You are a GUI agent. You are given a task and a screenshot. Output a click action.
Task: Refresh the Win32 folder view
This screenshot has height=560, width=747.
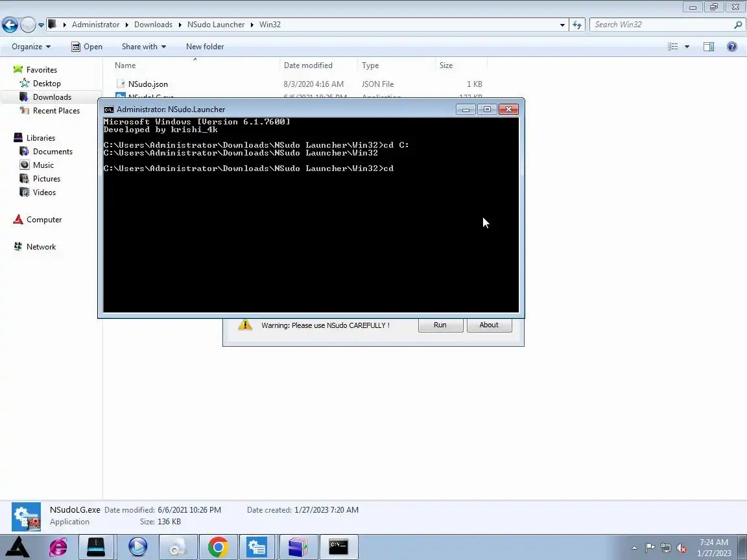577,25
